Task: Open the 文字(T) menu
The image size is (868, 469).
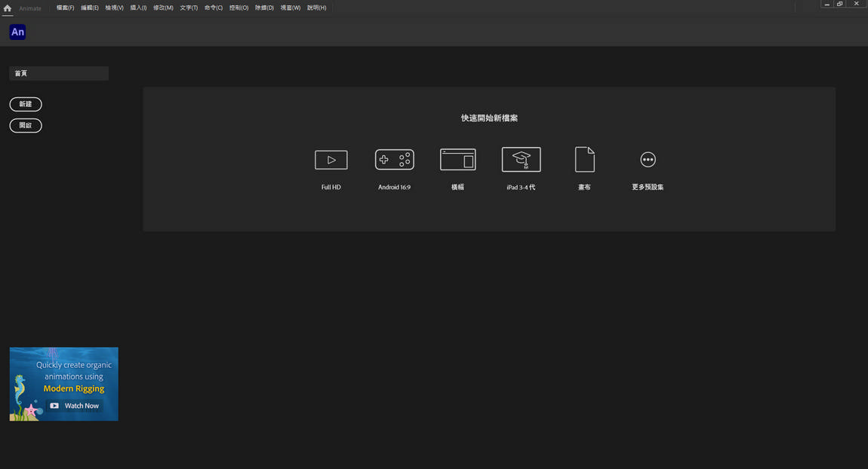Action: tap(189, 8)
